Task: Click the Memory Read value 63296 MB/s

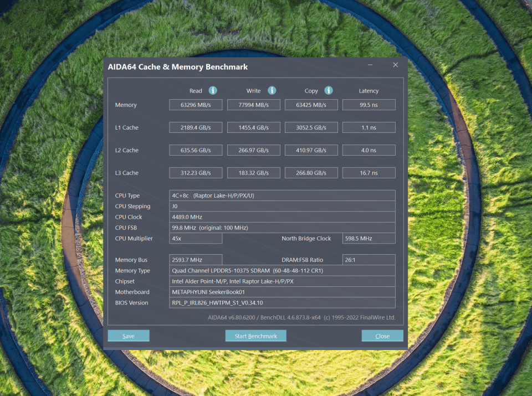Action: [x=196, y=105]
